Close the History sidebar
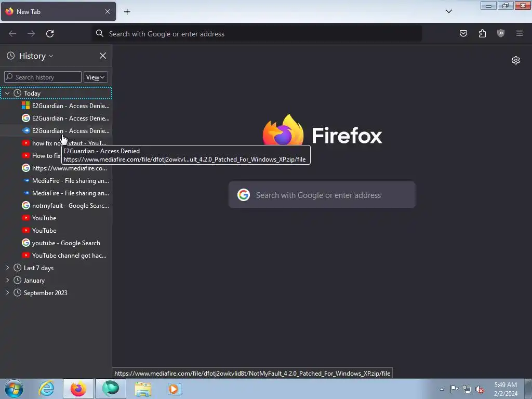Image resolution: width=532 pixels, height=399 pixels. point(103,56)
